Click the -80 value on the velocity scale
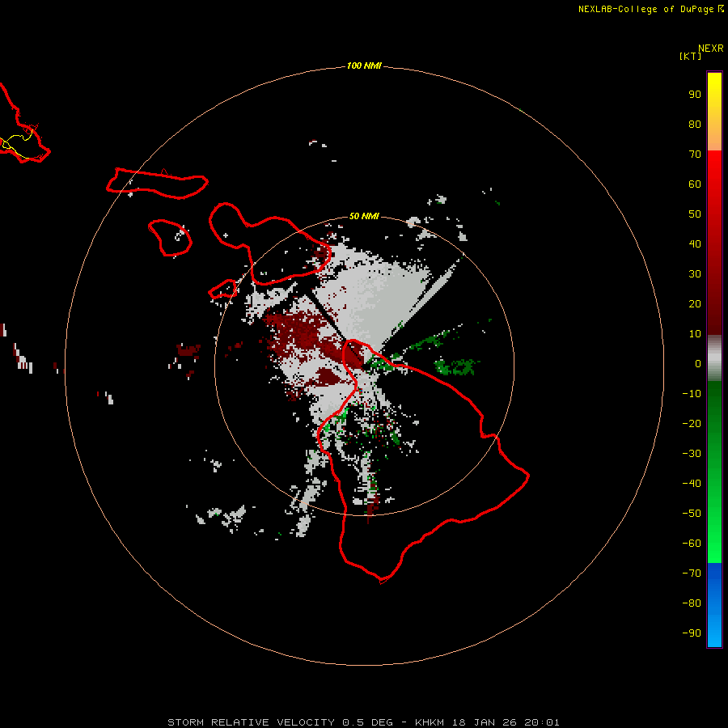This screenshot has height=728, width=728. click(x=692, y=603)
